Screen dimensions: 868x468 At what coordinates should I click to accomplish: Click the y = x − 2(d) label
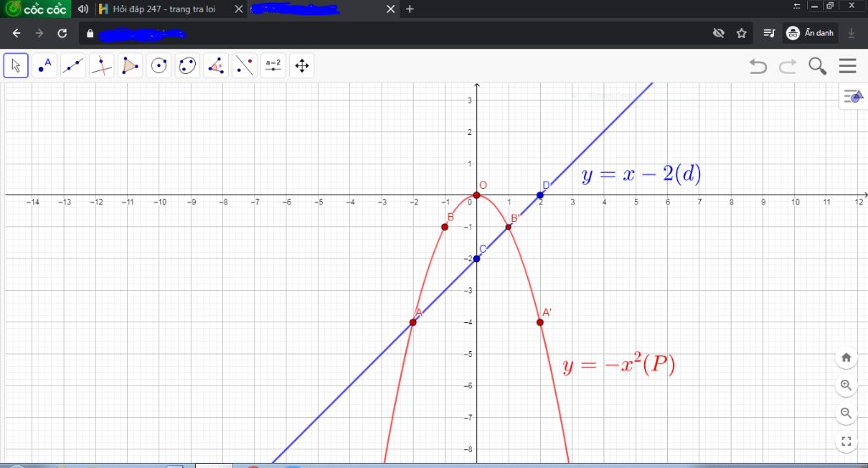tap(641, 175)
